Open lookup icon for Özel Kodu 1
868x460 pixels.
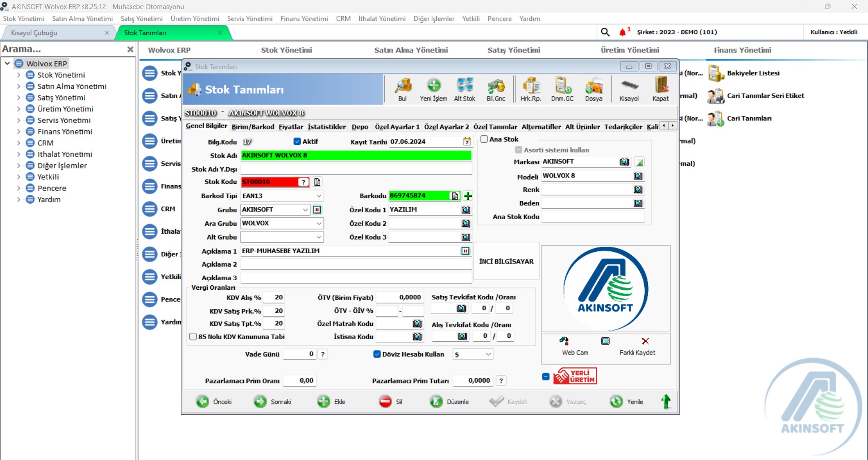(466, 210)
